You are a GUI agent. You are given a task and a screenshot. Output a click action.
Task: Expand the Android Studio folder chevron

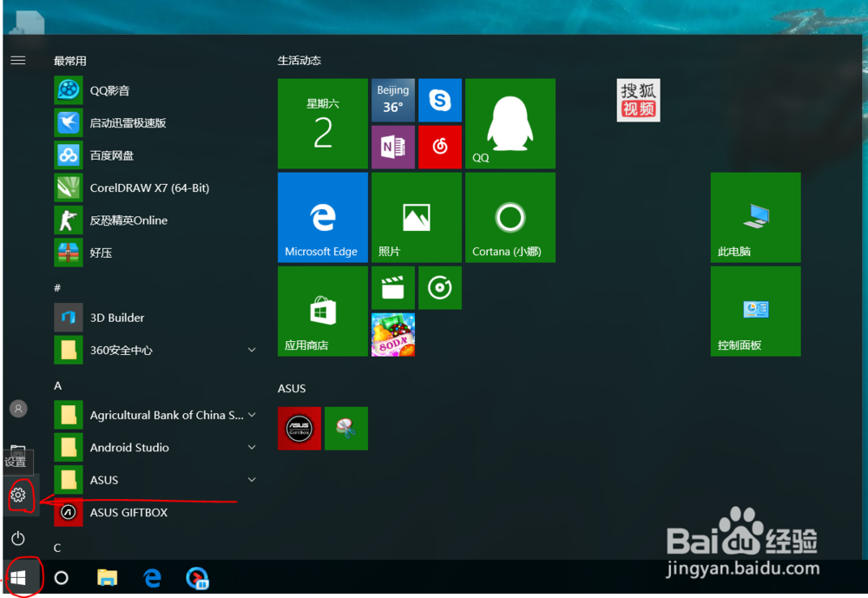(252, 447)
